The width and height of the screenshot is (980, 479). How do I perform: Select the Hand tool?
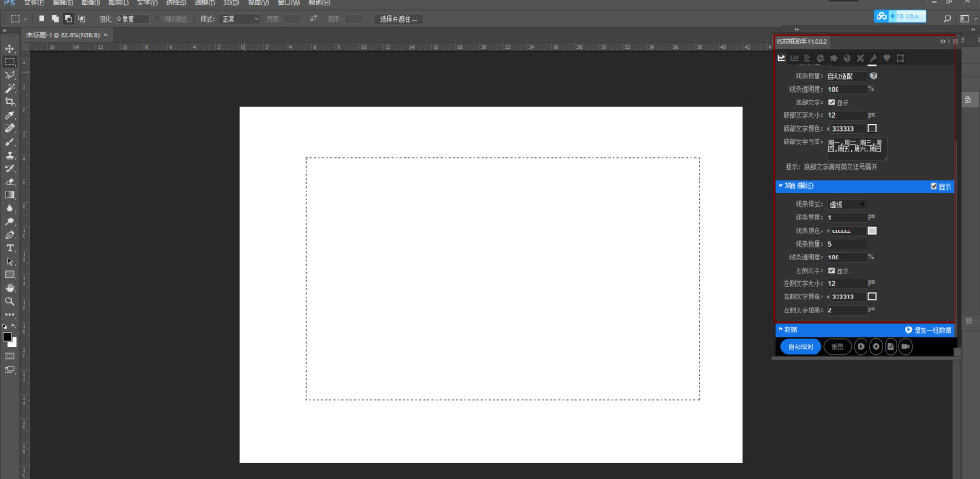10,288
